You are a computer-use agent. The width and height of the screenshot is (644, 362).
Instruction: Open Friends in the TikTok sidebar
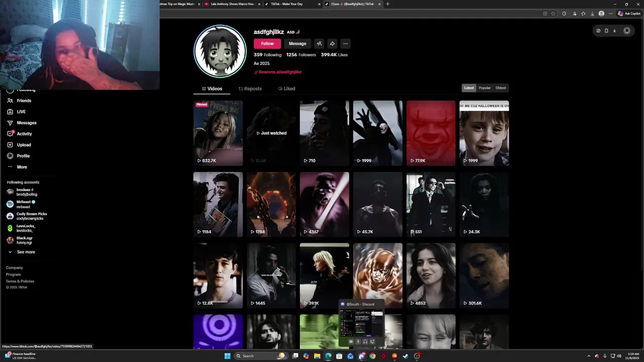tap(20, 101)
